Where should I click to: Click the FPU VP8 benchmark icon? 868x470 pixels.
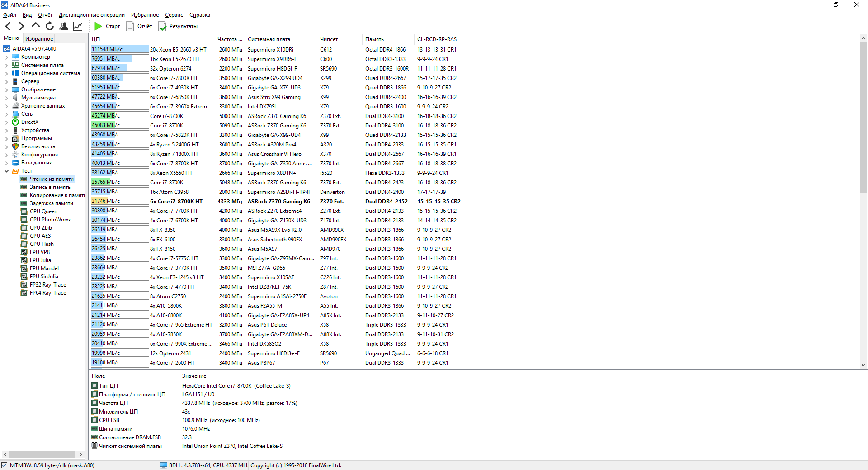(24, 252)
